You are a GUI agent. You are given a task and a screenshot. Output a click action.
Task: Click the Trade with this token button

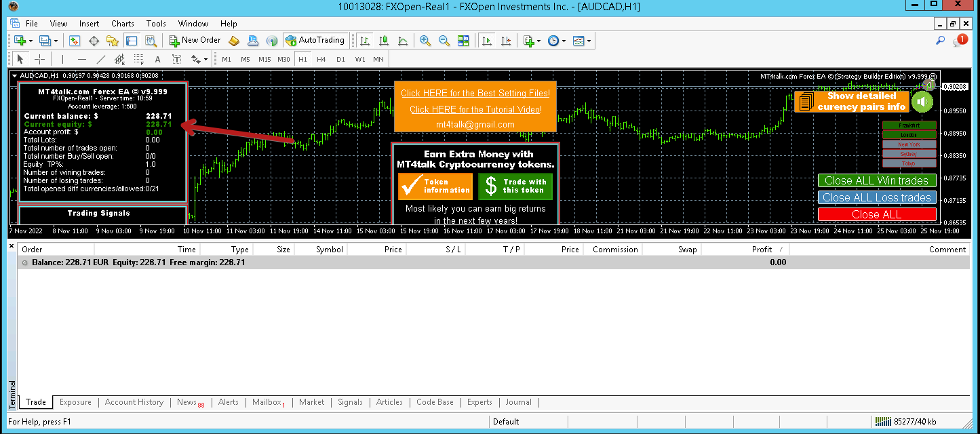[x=515, y=186]
